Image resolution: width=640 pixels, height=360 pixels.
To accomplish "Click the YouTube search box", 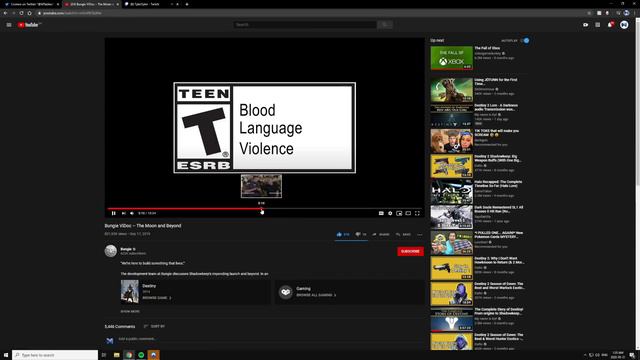I will [x=305, y=24].
